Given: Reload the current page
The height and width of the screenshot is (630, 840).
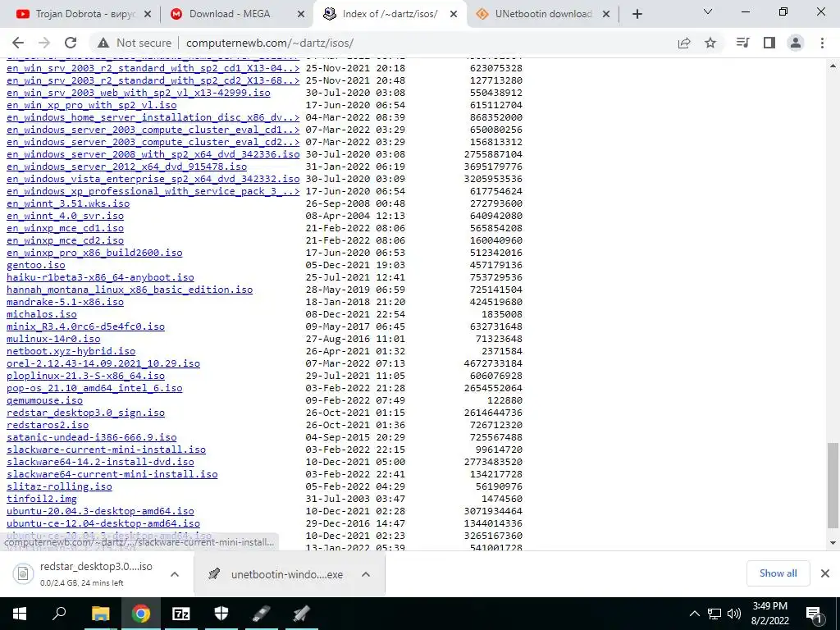Looking at the screenshot, I should pyautogui.click(x=71, y=43).
